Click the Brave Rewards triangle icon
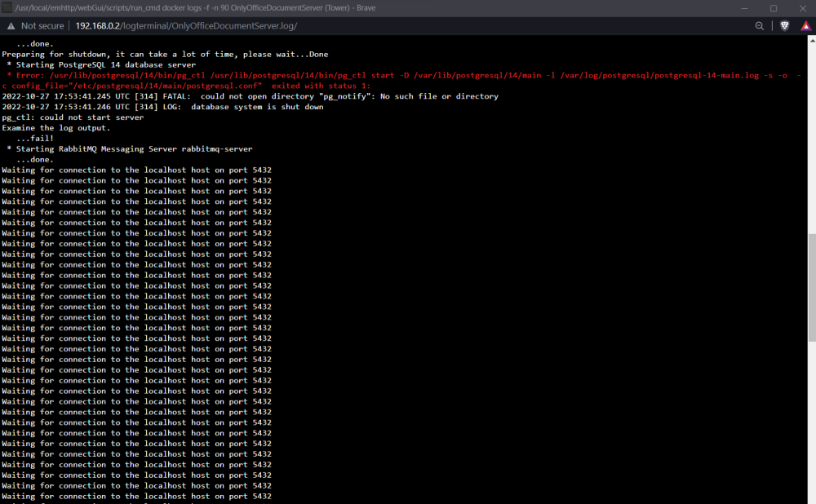This screenshot has height=504, width=816. 805,26
